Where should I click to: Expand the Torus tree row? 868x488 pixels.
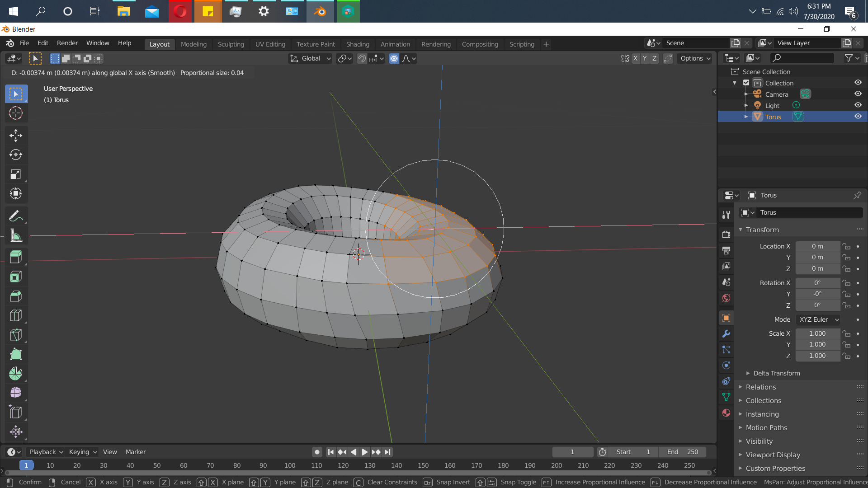[746, 117]
